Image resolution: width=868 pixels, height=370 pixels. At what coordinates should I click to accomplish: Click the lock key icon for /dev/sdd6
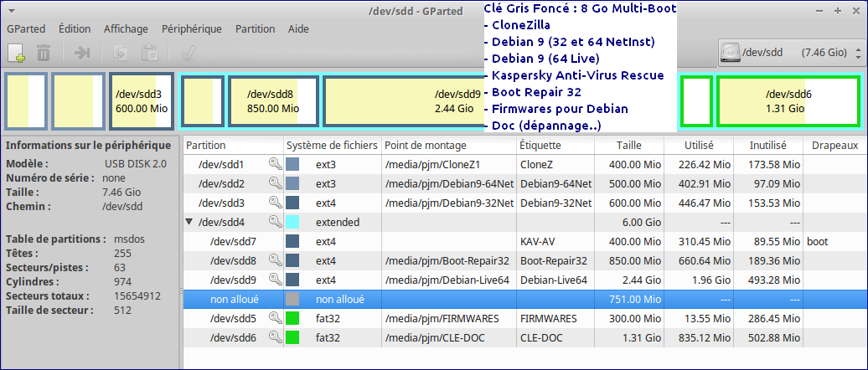click(x=275, y=337)
